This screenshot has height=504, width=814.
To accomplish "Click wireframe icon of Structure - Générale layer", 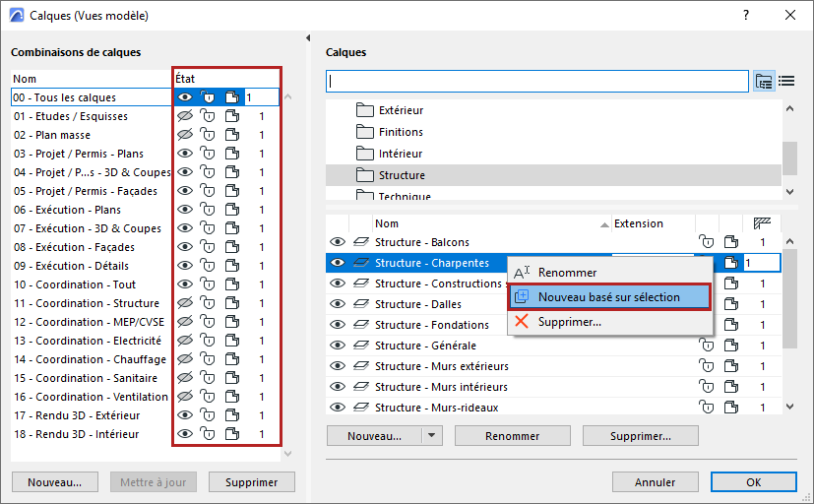I will (731, 346).
